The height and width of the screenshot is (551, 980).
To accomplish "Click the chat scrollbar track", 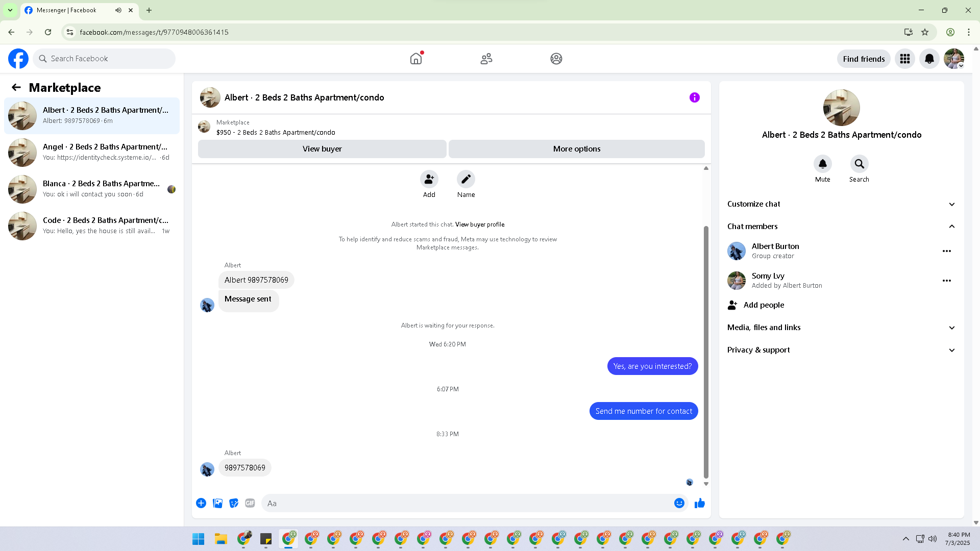I will pyautogui.click(x=706, y=199).
